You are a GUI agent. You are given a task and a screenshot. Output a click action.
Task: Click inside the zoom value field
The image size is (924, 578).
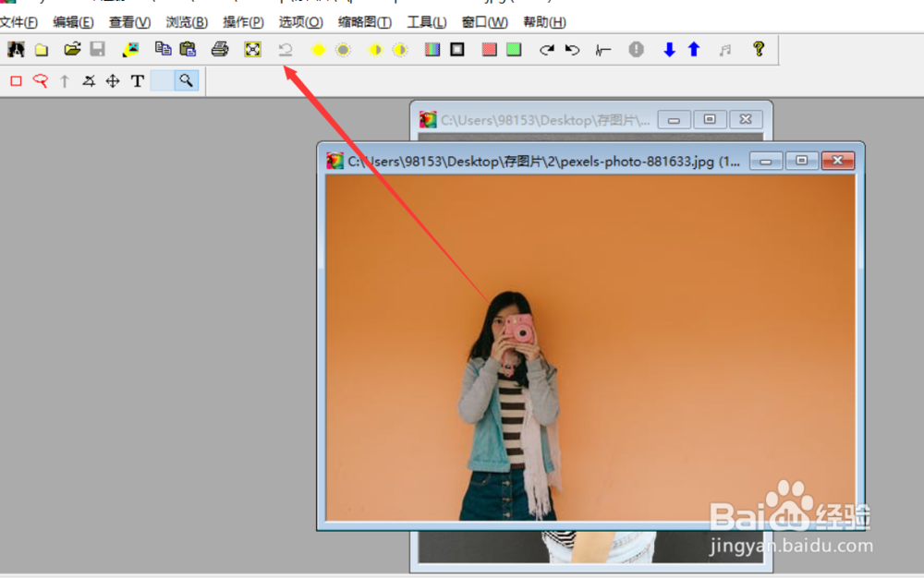[x=163, y=81]
